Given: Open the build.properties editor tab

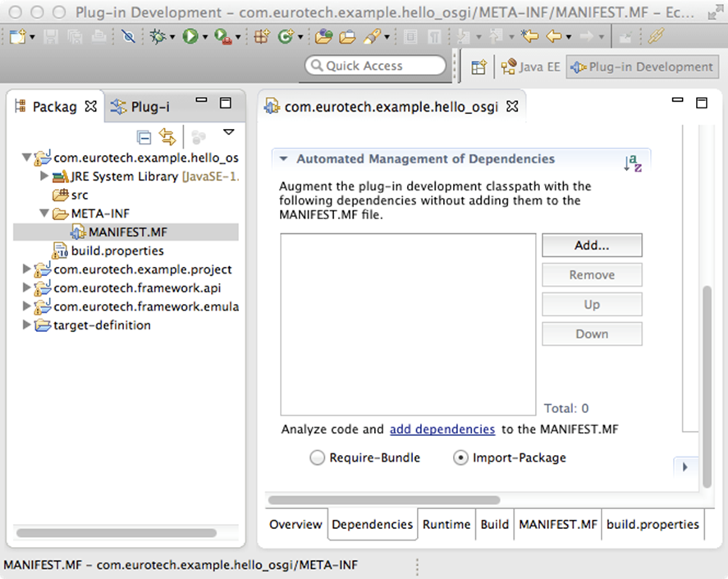Looking at the screenshot, I should coord(652,524).
